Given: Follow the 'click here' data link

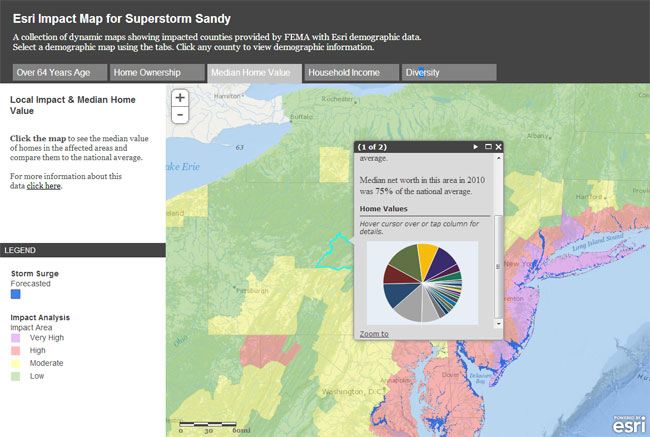Looking at the screenshot, I should point(44,186).
